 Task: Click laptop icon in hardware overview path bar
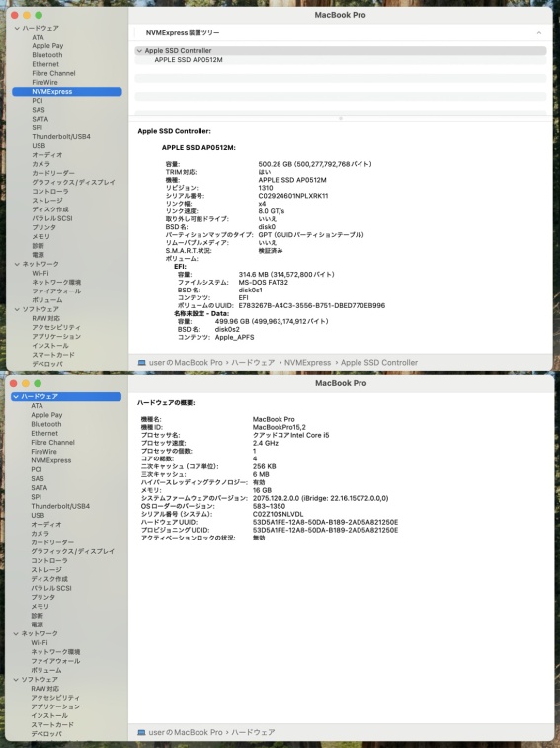[x=141, y=732]
